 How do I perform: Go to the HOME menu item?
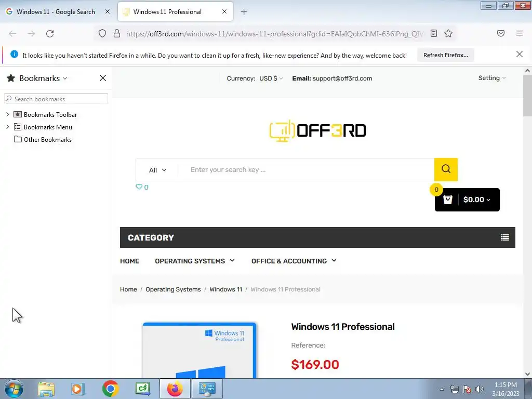click(x=129, y=261)
